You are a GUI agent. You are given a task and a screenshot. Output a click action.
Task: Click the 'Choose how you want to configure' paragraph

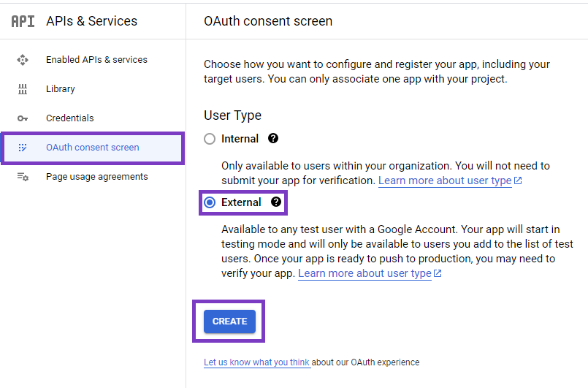[x=377, y=72]
